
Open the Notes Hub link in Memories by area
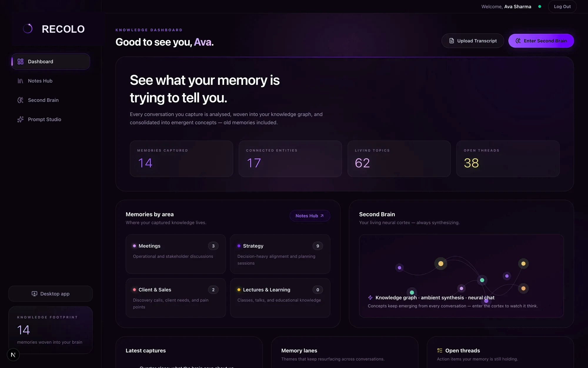(x=310, y=216)
